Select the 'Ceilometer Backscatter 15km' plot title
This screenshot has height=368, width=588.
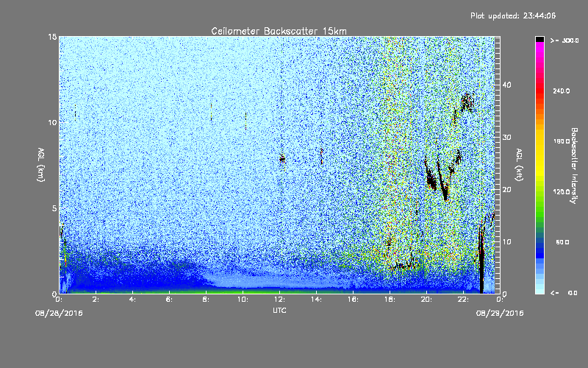279,31
